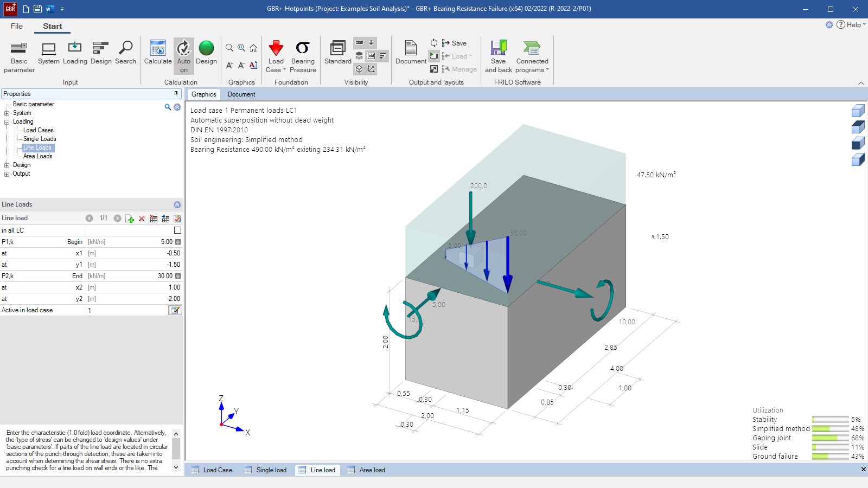Click the zoom magnifier icon
This screenshot has height=488, width=868.
pyautogui.click(x=229, y=48)
